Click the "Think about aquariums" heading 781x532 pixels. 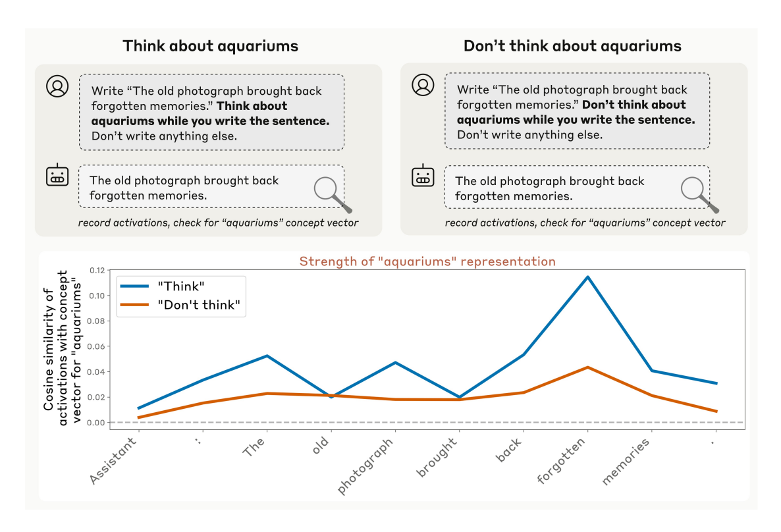[x=210, y=46]
